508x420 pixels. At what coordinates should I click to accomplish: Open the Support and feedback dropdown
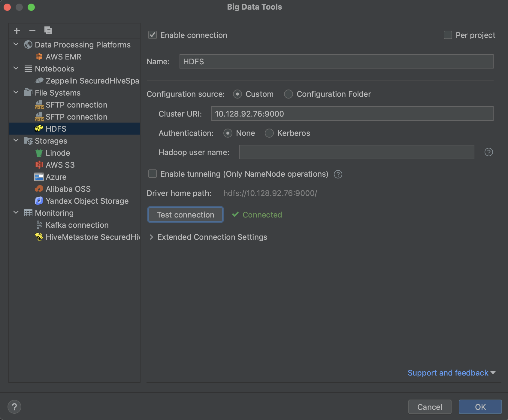click(449, 373)
